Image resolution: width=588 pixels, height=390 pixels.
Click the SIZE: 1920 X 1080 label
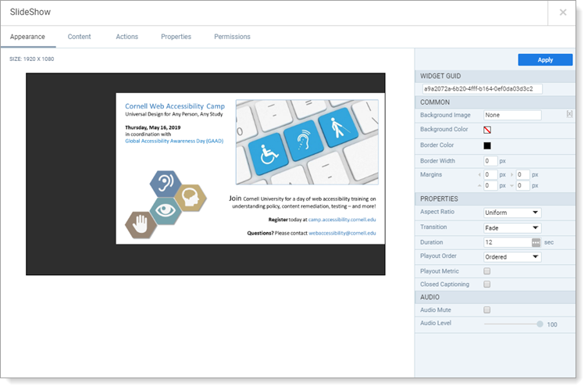[x=32, y=59]
